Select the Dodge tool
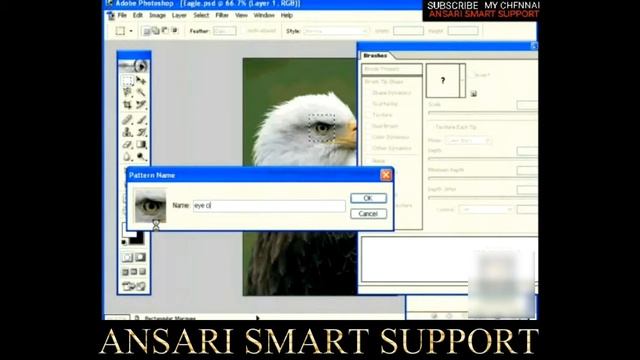This screenshot has height=360, width=640. tap(141, 156)
